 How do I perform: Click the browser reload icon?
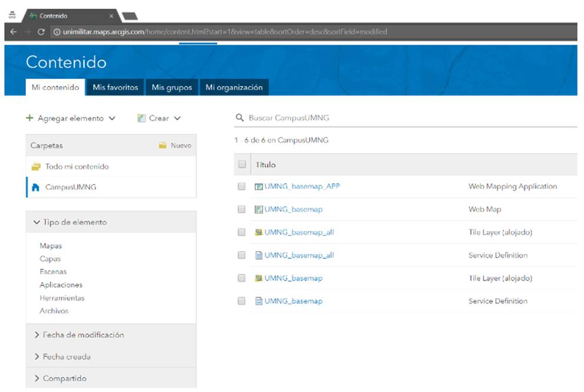click(x=41, y=32)
